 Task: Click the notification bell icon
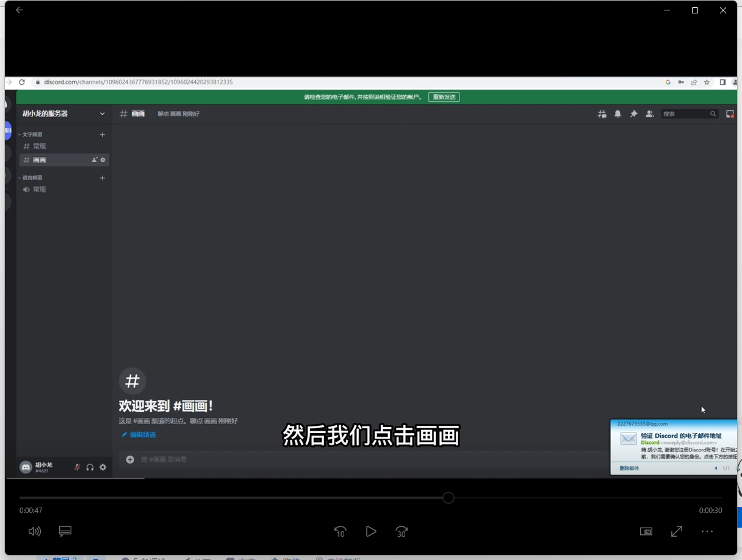tap(618, 113)
